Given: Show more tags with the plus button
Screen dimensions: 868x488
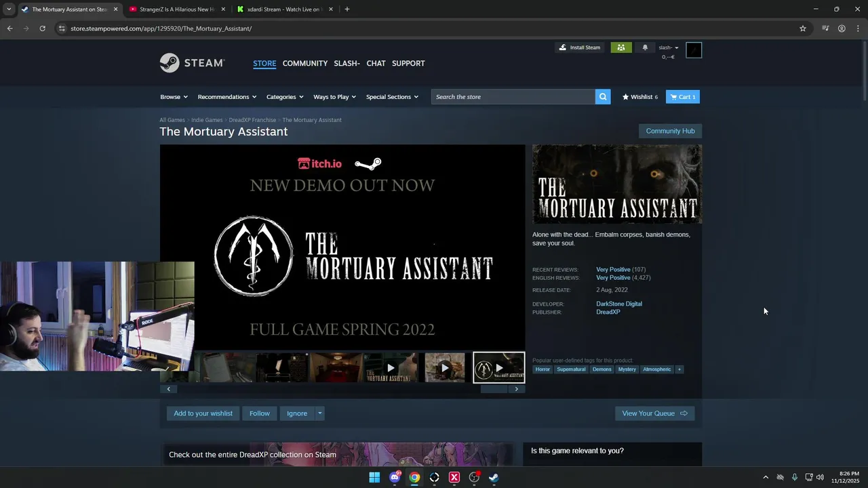Looking at the screenshot, I should 679,369.
